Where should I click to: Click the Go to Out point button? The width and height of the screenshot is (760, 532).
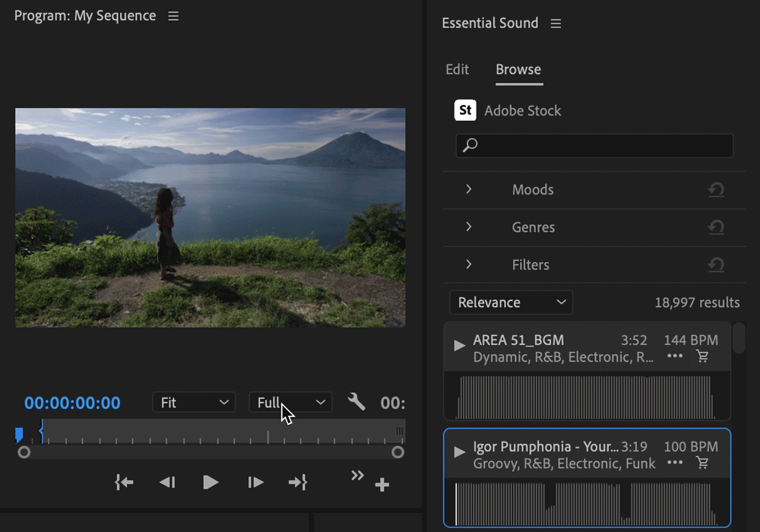pos(298,482)
